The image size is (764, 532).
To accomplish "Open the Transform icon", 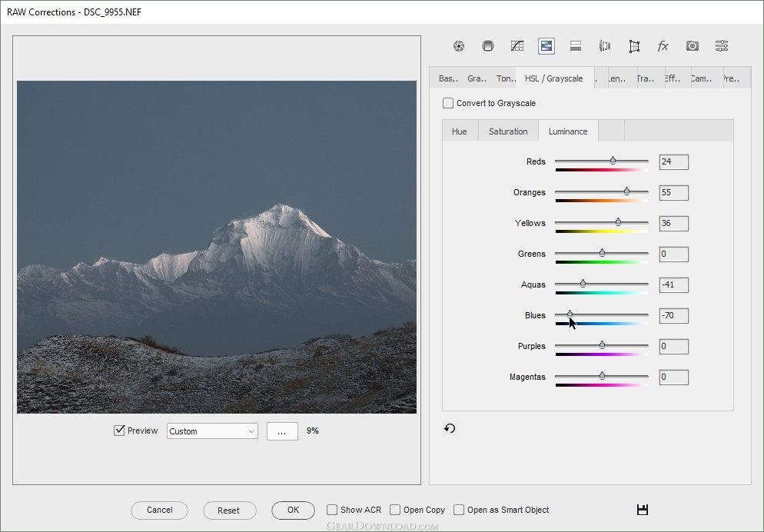I will click(634, 46).
